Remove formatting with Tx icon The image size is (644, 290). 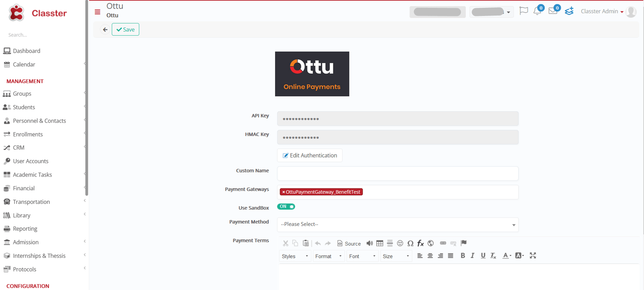(493, 256)
